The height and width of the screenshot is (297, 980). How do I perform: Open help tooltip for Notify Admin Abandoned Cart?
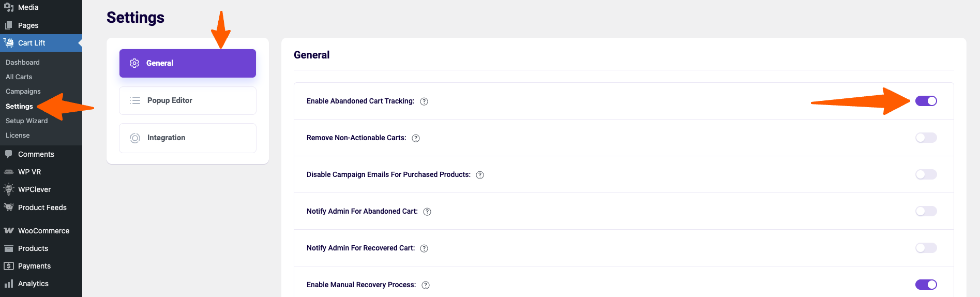coord(427,212)
